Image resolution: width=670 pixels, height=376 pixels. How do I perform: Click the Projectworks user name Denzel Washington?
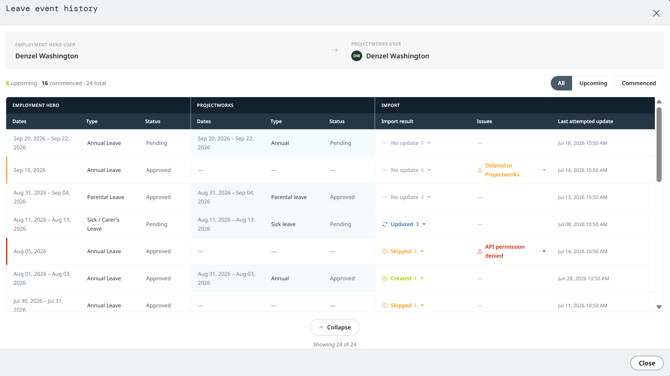(x=397, y=56)
